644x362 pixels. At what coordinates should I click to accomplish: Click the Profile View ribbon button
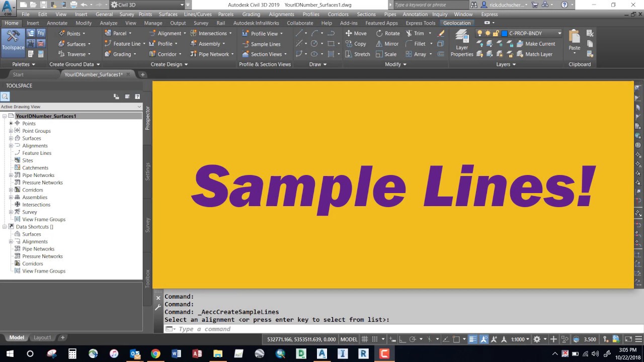pyautogui.click(x=262, y=33)
